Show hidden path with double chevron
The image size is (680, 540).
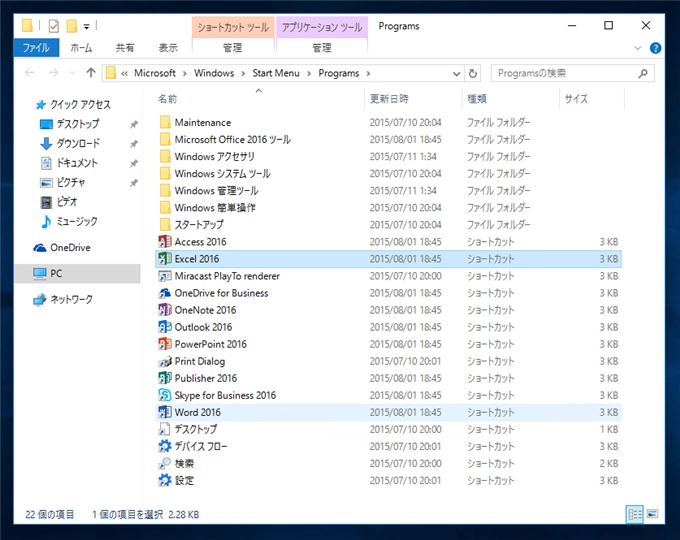coord(124,73)
